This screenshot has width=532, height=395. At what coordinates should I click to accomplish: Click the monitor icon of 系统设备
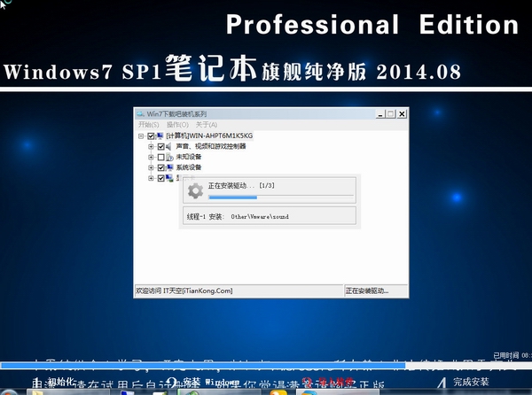click(x=169, y=167)
